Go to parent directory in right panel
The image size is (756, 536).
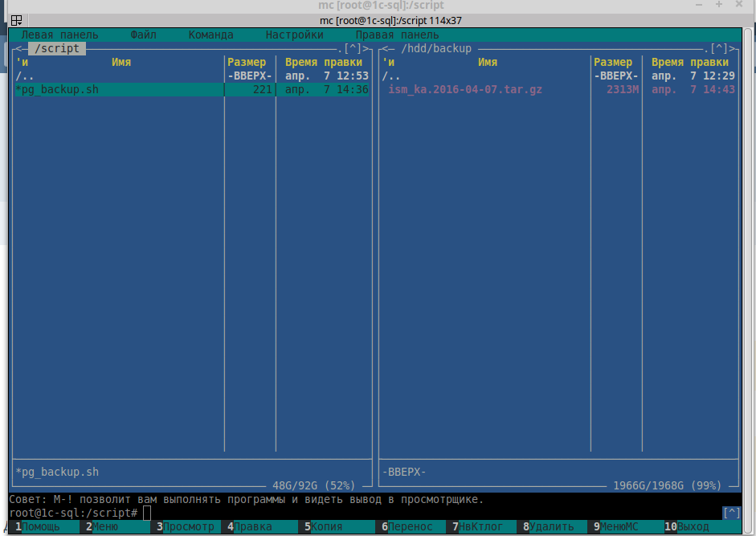[391, 76]
